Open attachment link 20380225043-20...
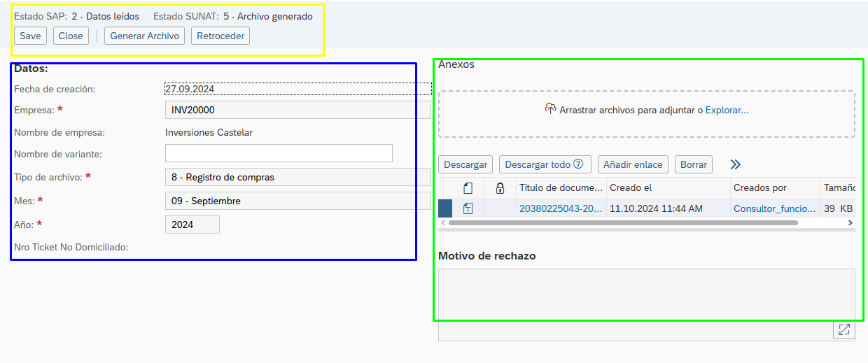The width and height of the screenshot is (868, 363). point(560,208)
